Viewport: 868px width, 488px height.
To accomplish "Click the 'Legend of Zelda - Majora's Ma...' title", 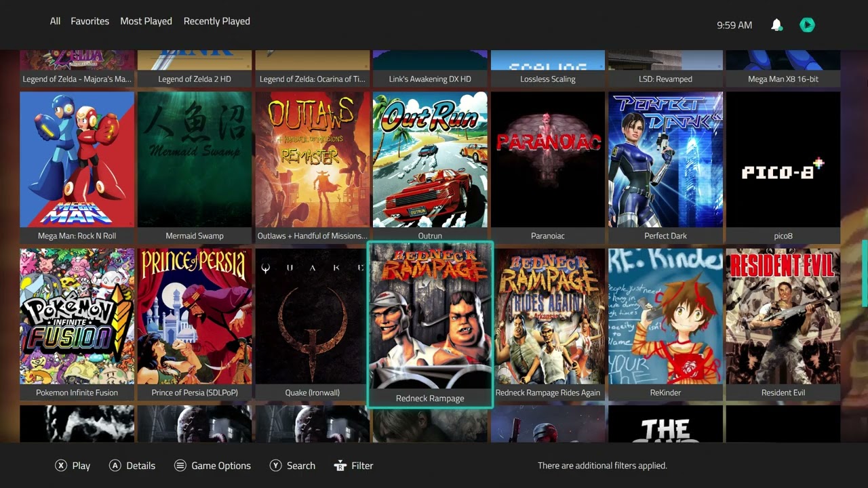I will pyautogui.click(x=77, y=79).
